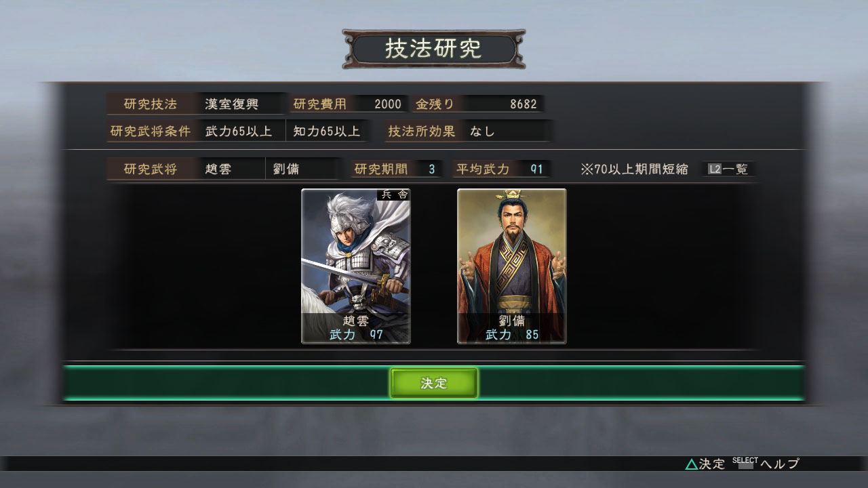Click the 兵舎 tag on 趙雲 card
Screen dimensions: 868x488
point(394,195)
